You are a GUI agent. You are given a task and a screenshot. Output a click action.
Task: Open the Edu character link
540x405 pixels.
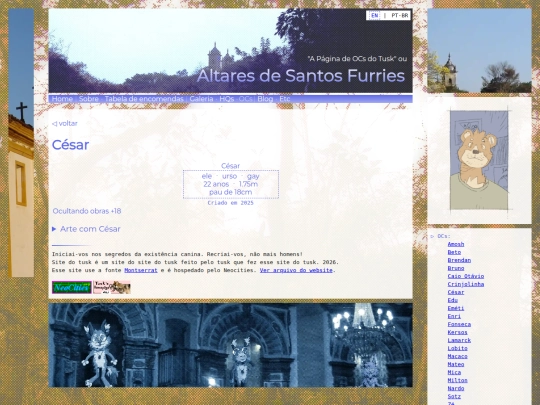tap(453, 300)
